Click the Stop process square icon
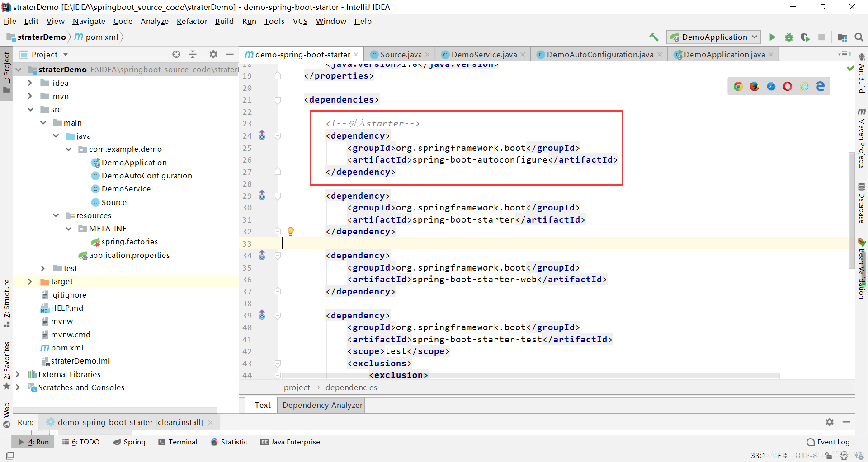 (821, 37)
